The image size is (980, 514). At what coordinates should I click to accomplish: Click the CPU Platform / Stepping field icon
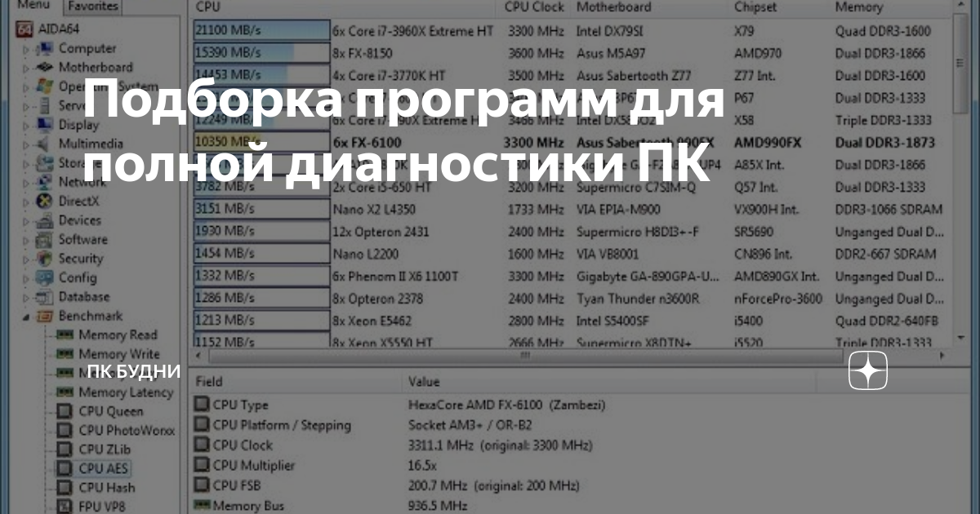[201, 425]
